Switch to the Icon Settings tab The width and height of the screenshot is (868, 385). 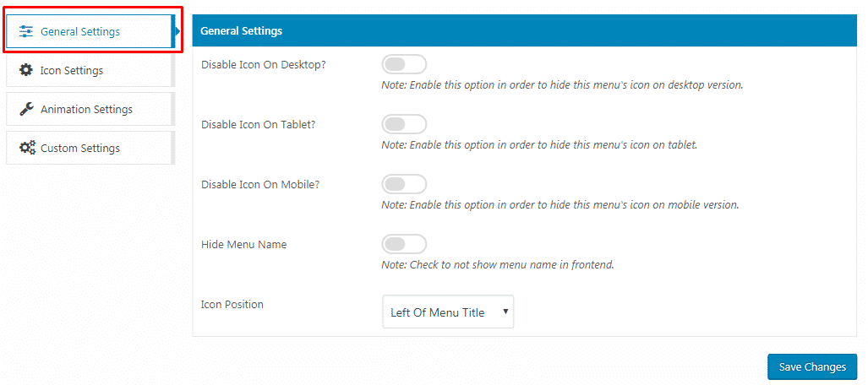[x=90, y=70]
